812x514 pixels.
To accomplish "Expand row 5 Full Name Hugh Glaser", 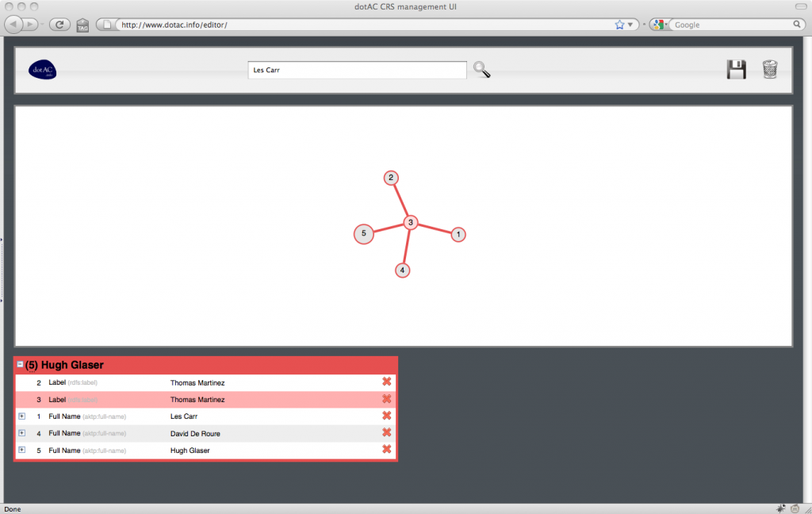I will tap(21, 450).
